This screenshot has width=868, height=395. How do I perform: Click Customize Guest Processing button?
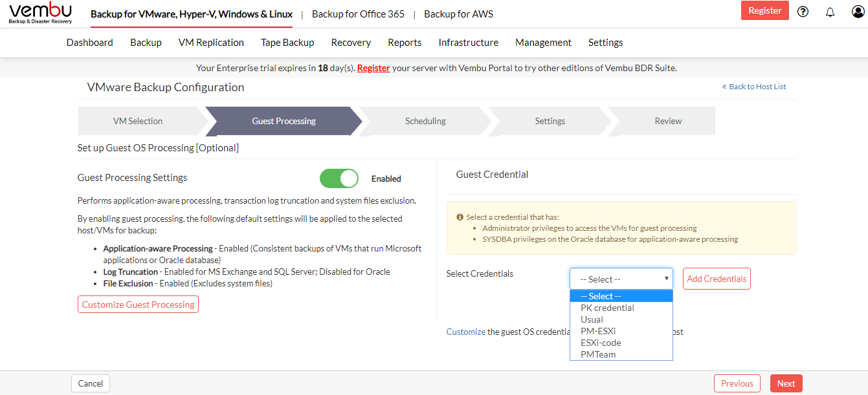pos(138,304)
